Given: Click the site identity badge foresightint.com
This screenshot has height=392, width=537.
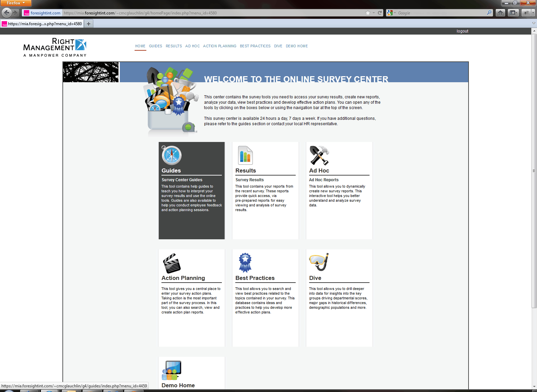Looking at the screenshot, I should pos(42,13).
